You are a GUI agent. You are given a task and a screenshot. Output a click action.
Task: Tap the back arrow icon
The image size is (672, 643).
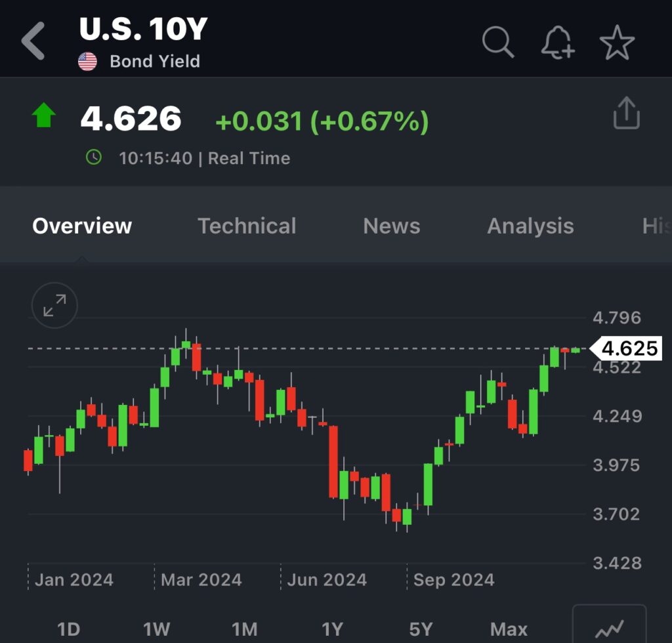pos(33,41)
